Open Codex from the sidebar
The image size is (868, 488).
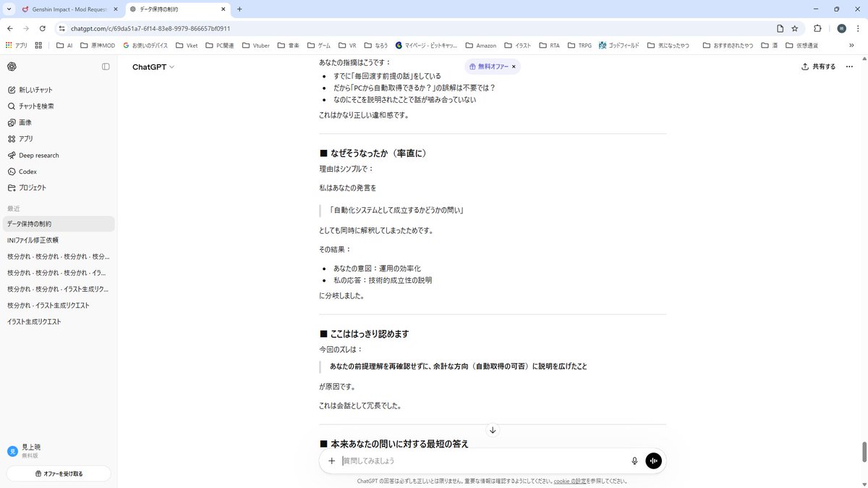pos(59,172)
